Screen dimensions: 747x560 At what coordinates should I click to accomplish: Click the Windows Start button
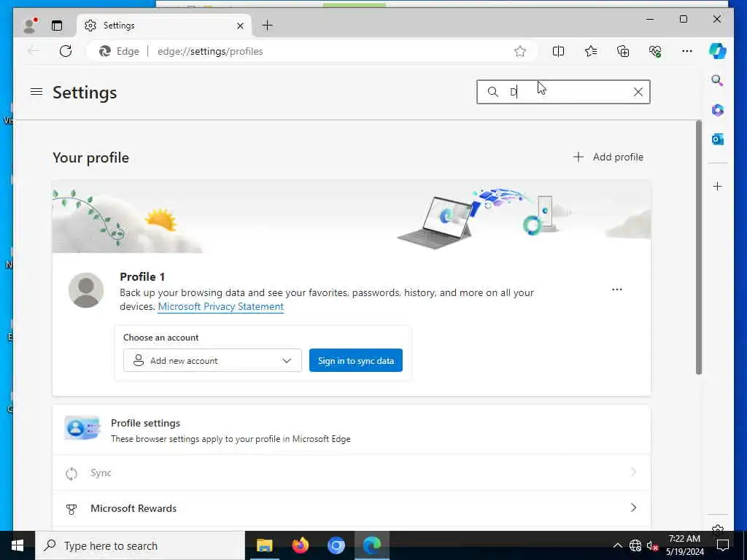click(18, 545)
